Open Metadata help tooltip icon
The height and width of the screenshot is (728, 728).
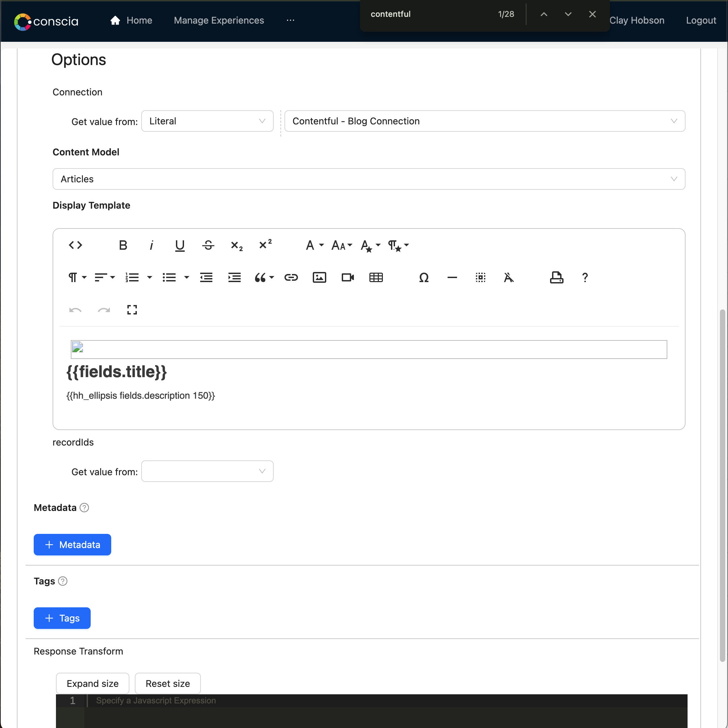pyautogui.click(x=84, y=508)
